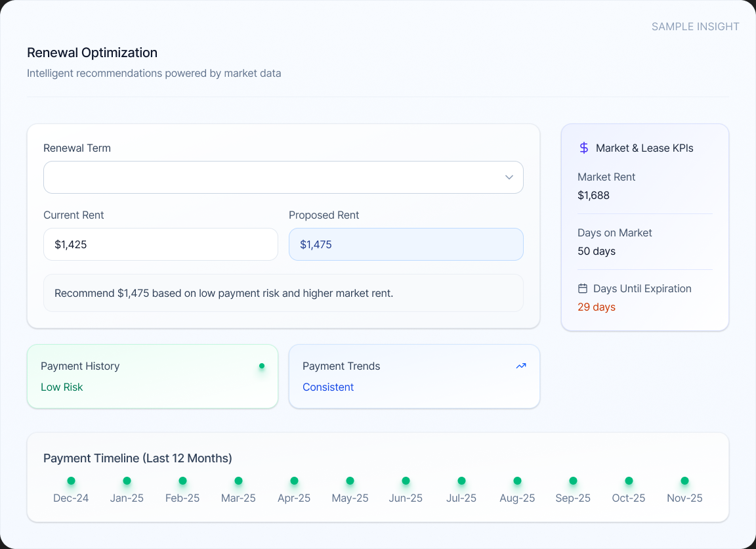This screenshot has height=549, width=756.
Task: Select the Jun-25 timeline dot
Action: tap(406, 481)
